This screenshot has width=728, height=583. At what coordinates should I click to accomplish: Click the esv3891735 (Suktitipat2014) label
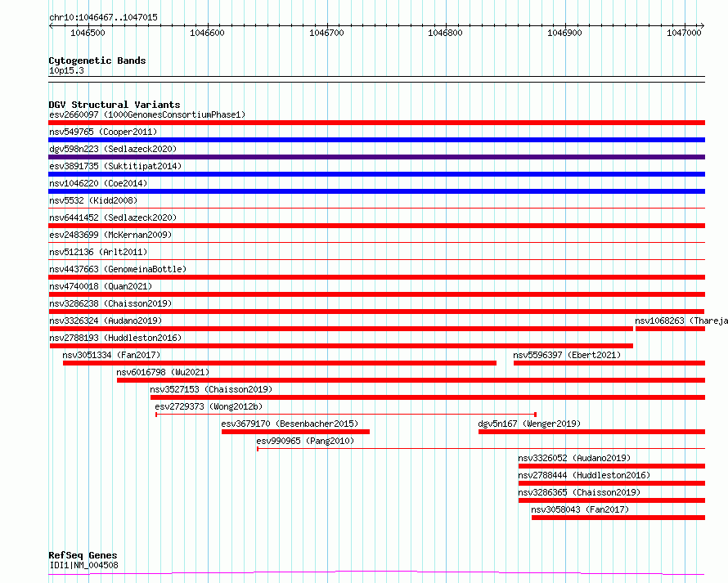click(115, 166)
